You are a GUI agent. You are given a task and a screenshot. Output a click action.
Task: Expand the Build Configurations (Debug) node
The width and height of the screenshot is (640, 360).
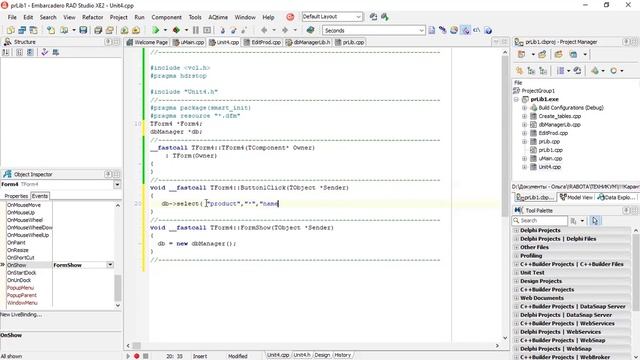[524, 108]
